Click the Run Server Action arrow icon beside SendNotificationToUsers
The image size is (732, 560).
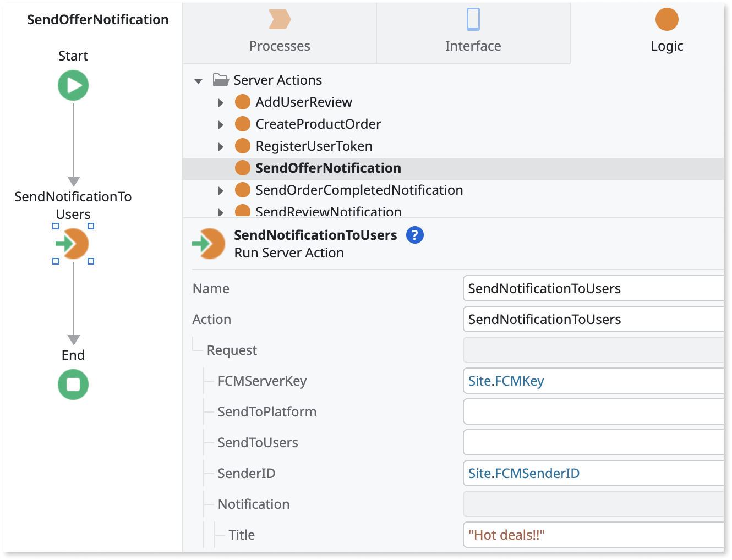click(209, 243)
